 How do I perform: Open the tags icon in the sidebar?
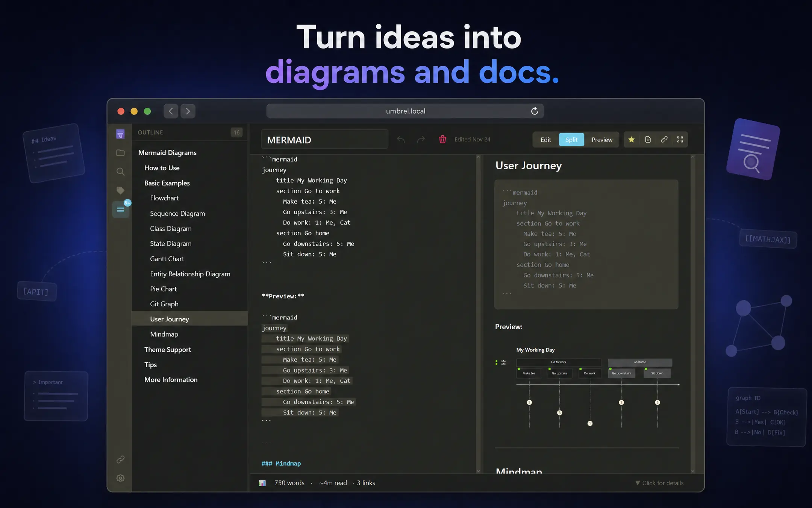click(x=120, y=190)
